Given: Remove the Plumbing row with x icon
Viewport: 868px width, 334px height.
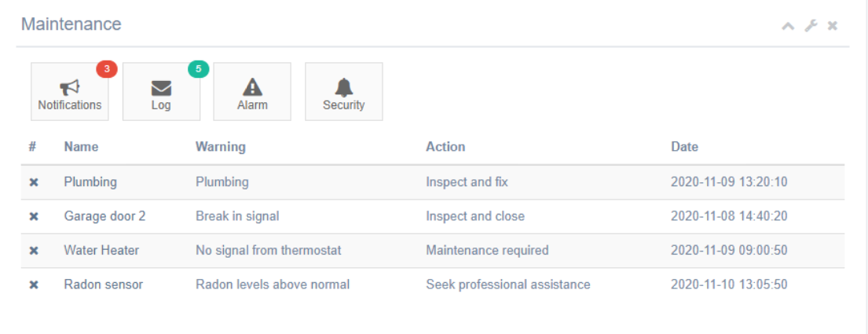Looking at the screenshot, I should click(34, 182).
